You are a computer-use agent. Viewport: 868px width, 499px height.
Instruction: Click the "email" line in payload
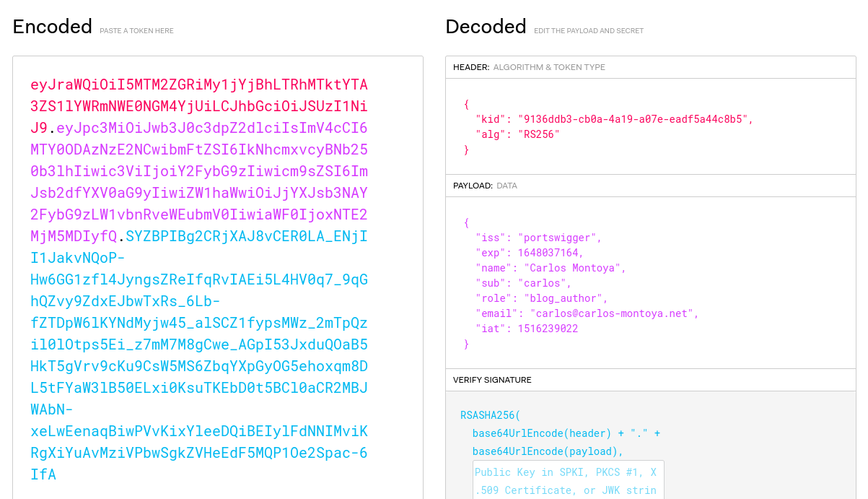coord(587,313)
